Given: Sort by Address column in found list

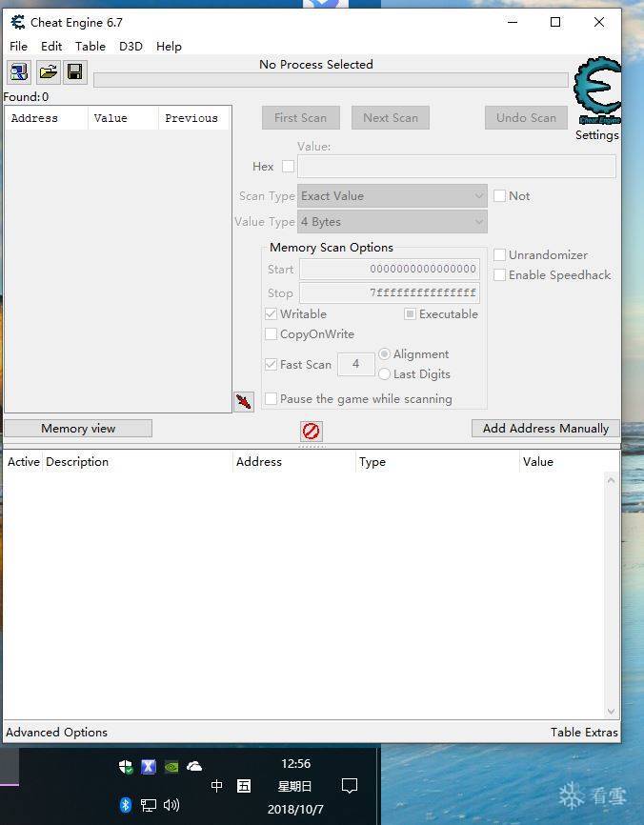Looking at the screenshot, I should pos(47,118).
